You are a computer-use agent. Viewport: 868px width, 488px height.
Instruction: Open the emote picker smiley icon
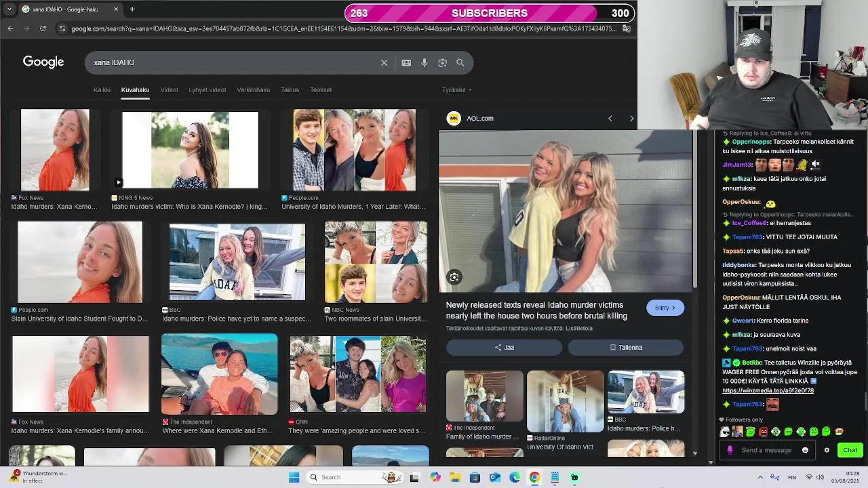[805, 450]
